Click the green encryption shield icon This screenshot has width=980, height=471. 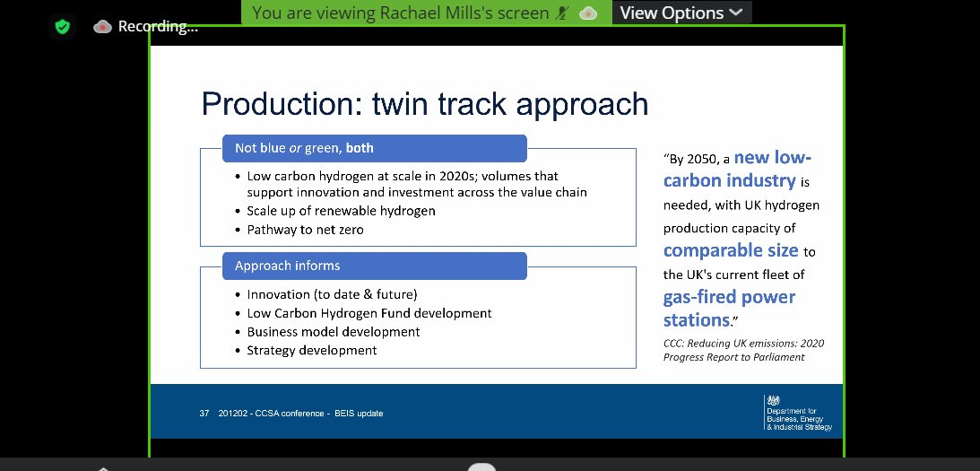[x=62, y=26]
